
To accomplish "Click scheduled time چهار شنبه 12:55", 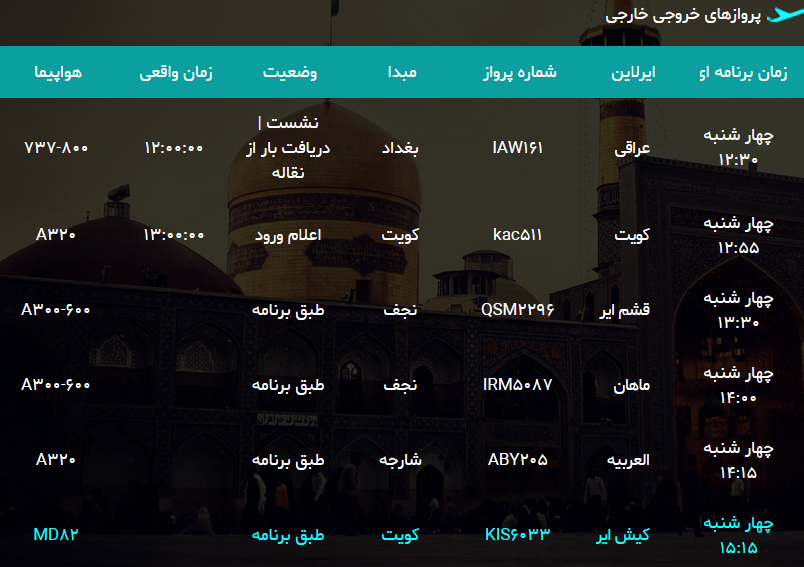I will point(738,235).
